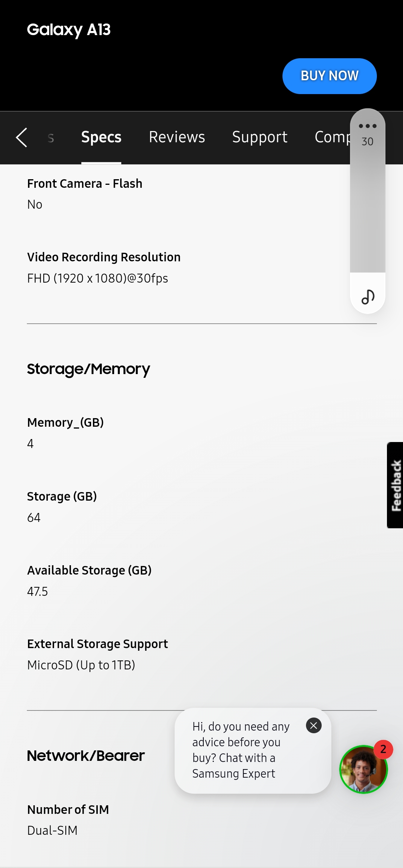Navigate back using the back arrow
The height and width of the screenshot is (868, 403).
coord(22,137)
